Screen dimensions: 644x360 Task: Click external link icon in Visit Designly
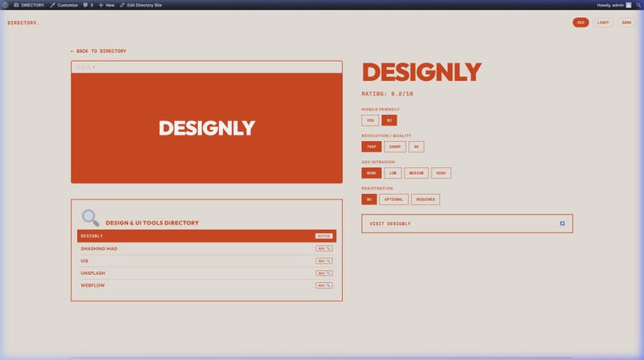pyautogui.click(x=562, y=224)
